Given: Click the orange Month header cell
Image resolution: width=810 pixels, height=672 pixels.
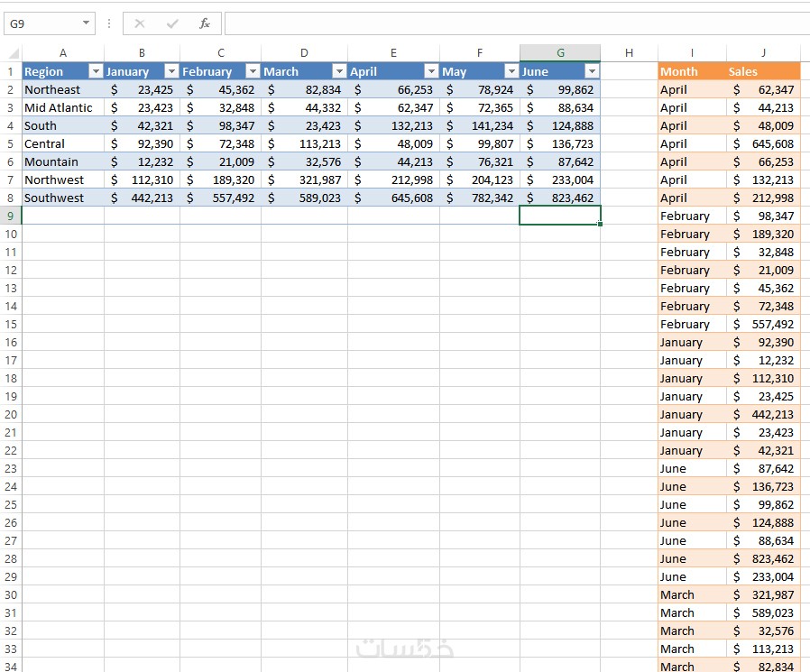Looking at the screenshot, I should tap(692, 71).
